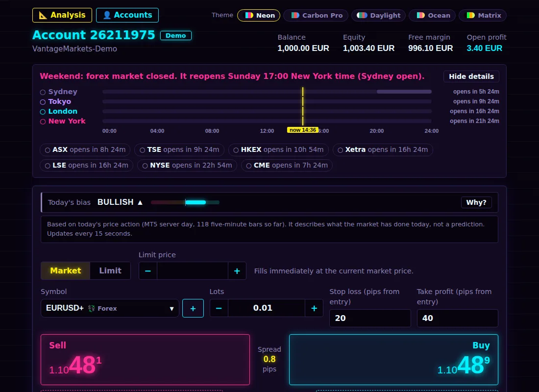Click the spread value 0.8 pips
539x392 pixels.
point(269,359)
